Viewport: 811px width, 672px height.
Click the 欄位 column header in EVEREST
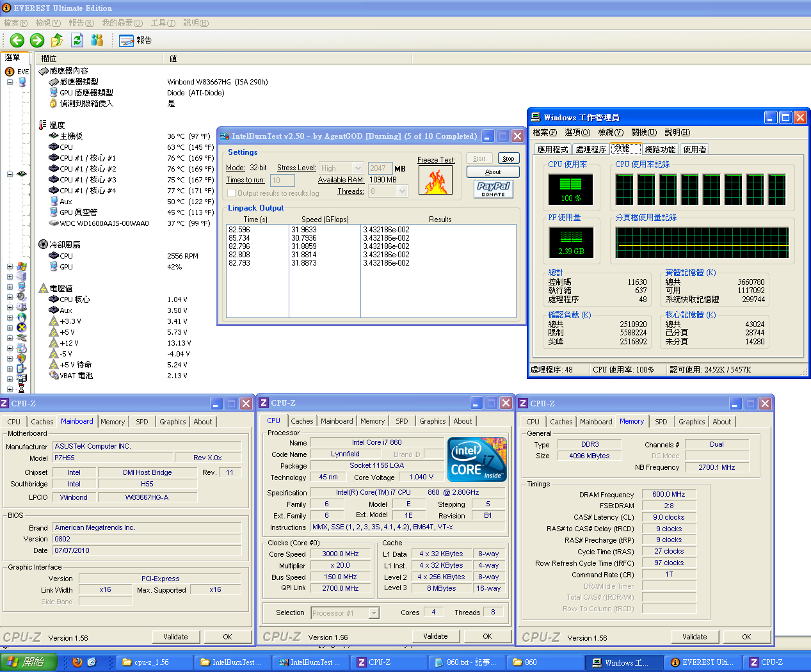click(100, 58)
